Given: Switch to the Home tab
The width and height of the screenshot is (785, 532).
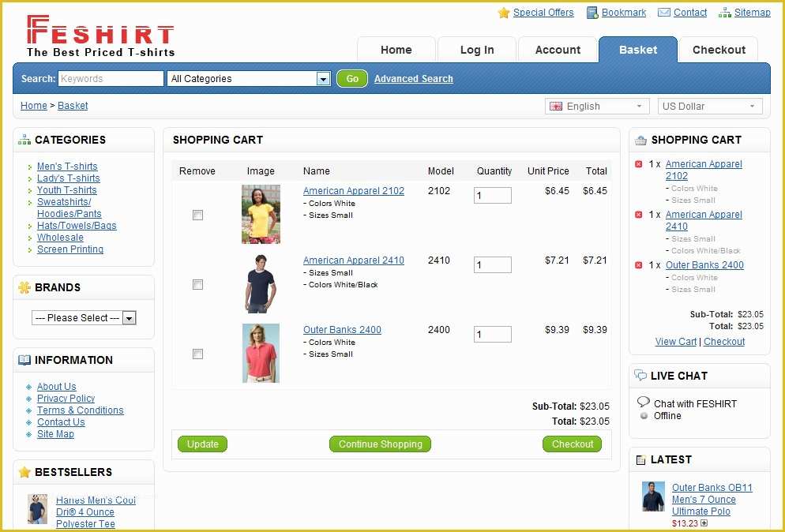Looking at the screenshot, I should 396,50.
